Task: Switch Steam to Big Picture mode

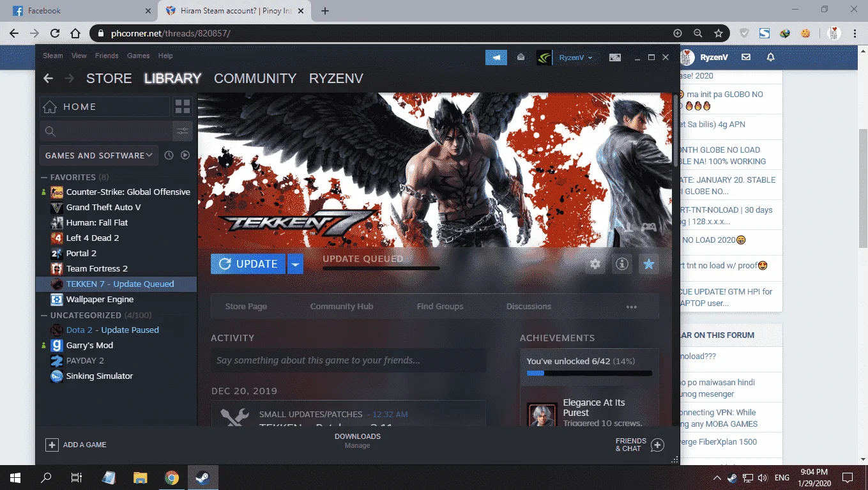Action: coord(614,57)
